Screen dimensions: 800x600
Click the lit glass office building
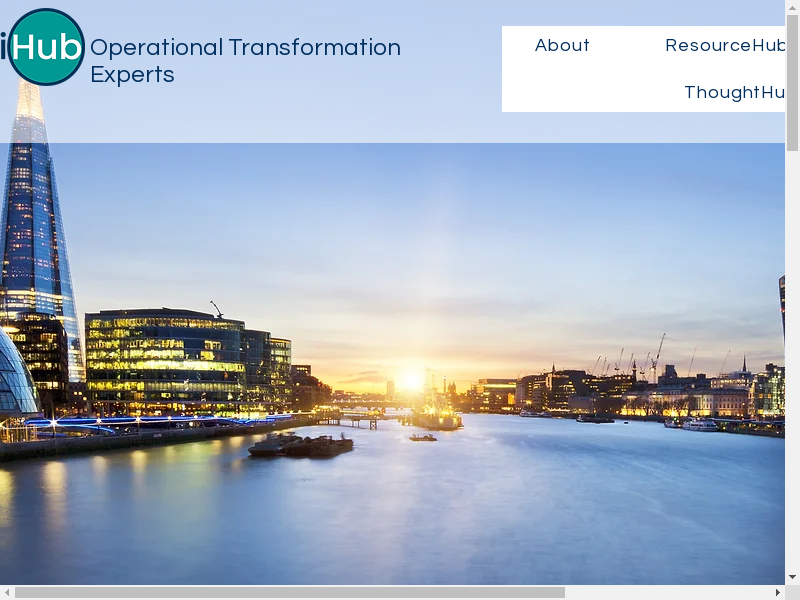click(165, 360)
